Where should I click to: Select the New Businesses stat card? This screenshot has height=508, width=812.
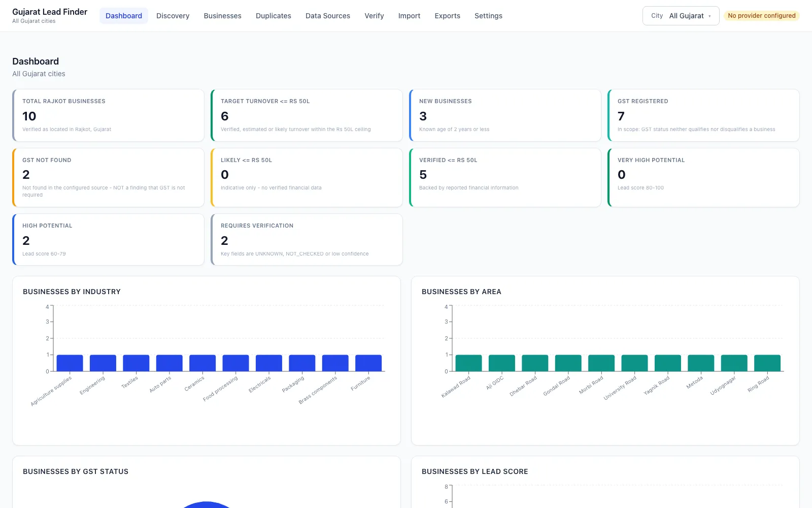tap(505, 115)
